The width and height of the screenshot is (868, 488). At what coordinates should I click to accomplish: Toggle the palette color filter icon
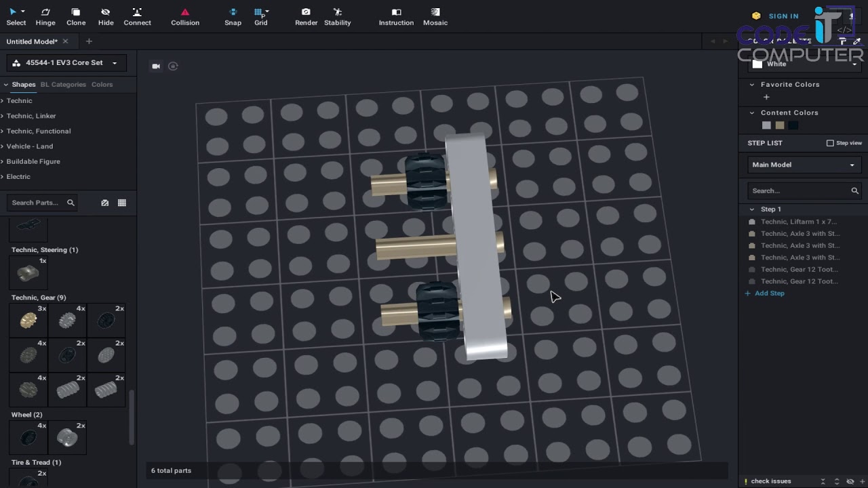pyautogui.click(x=105, y=203)
